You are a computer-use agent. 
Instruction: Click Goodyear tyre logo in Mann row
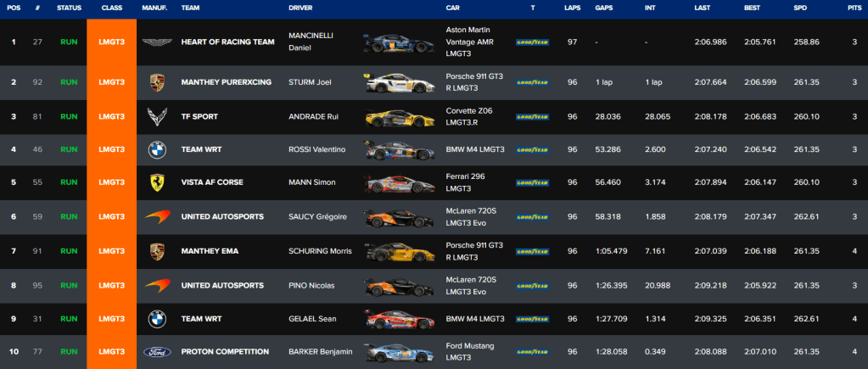(x=533, y=182)
